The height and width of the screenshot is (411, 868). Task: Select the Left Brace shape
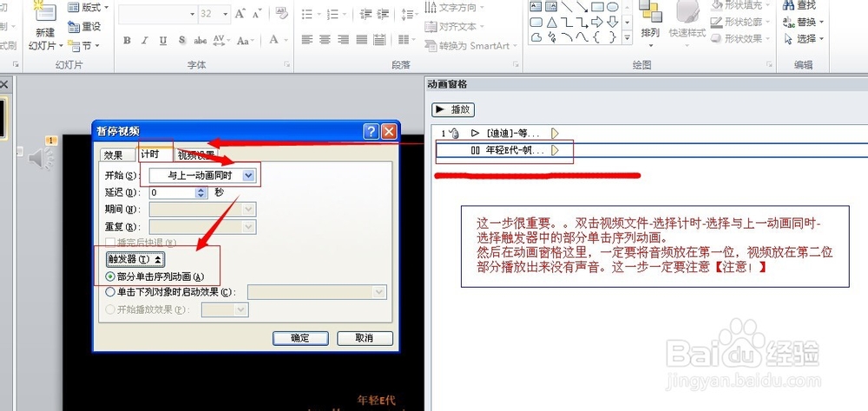click(x=597, y=37)
